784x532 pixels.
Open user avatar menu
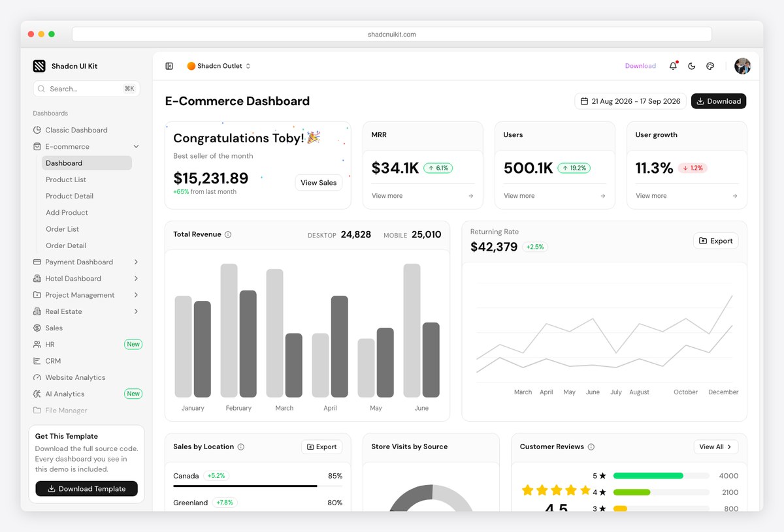pyautogui.click(x=742, y=66)
